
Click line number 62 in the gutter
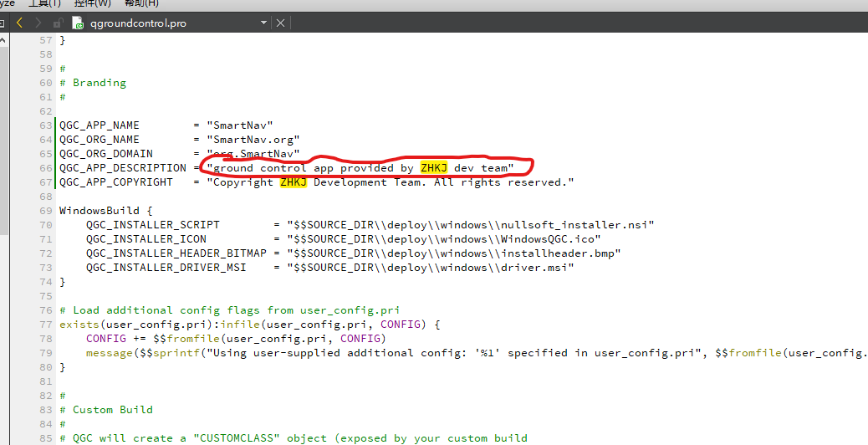[46, 110]
